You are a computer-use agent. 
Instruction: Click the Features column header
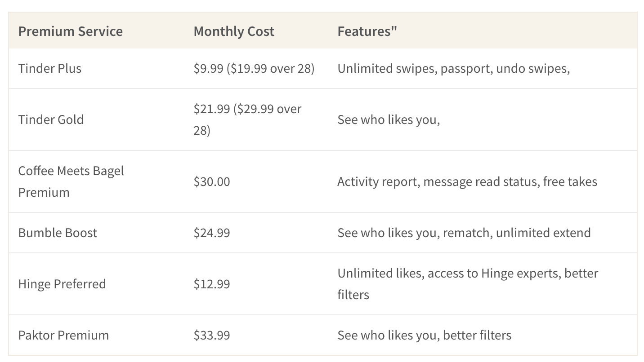(367, 31)
